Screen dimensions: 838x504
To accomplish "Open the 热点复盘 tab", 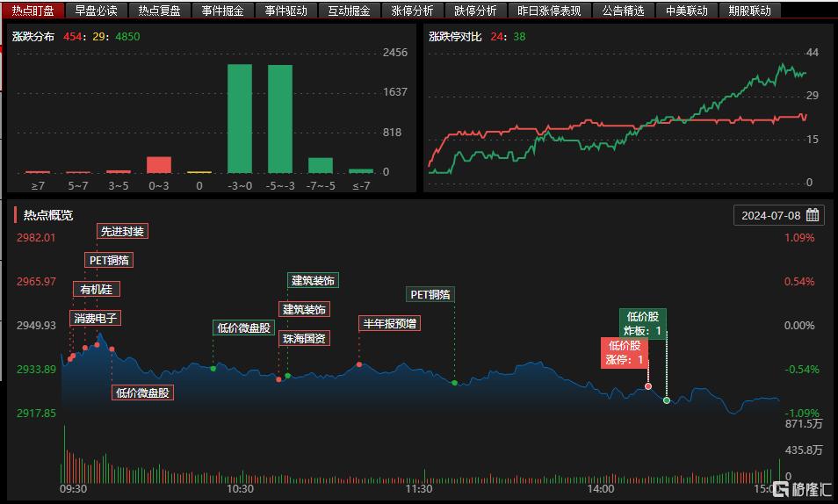I will (x=159, y=11).
